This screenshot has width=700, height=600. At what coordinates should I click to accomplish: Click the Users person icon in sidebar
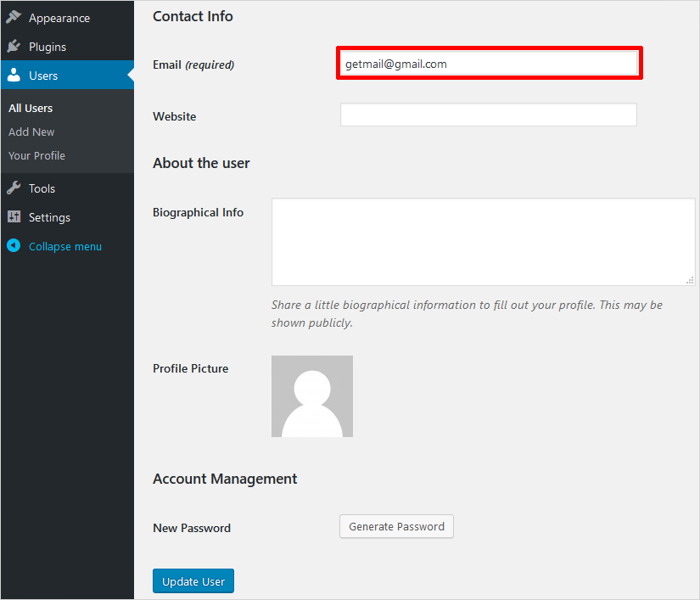click(x=14, y=76)
